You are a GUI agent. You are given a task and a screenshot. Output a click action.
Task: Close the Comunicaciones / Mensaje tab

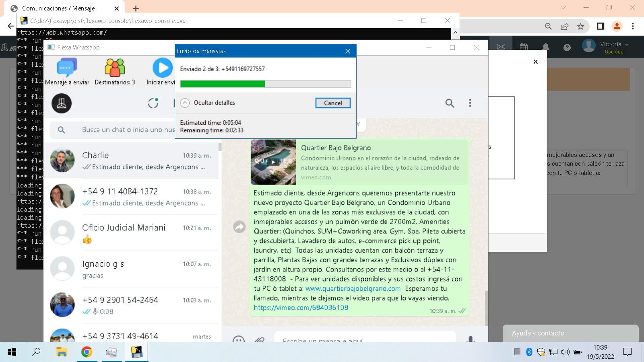click(117, 8)
